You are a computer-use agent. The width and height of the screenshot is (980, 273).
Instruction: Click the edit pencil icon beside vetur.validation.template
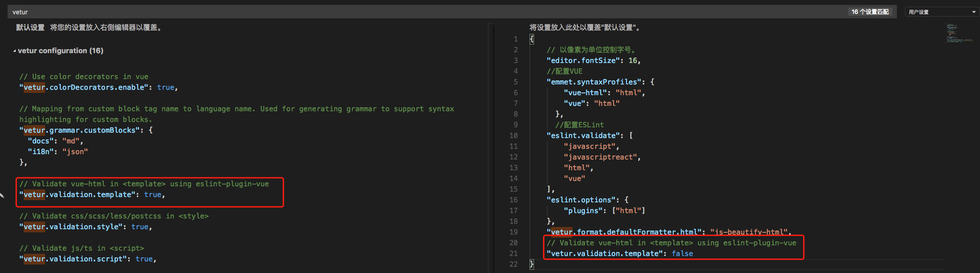pyautogui.click(x=2, y=195)
